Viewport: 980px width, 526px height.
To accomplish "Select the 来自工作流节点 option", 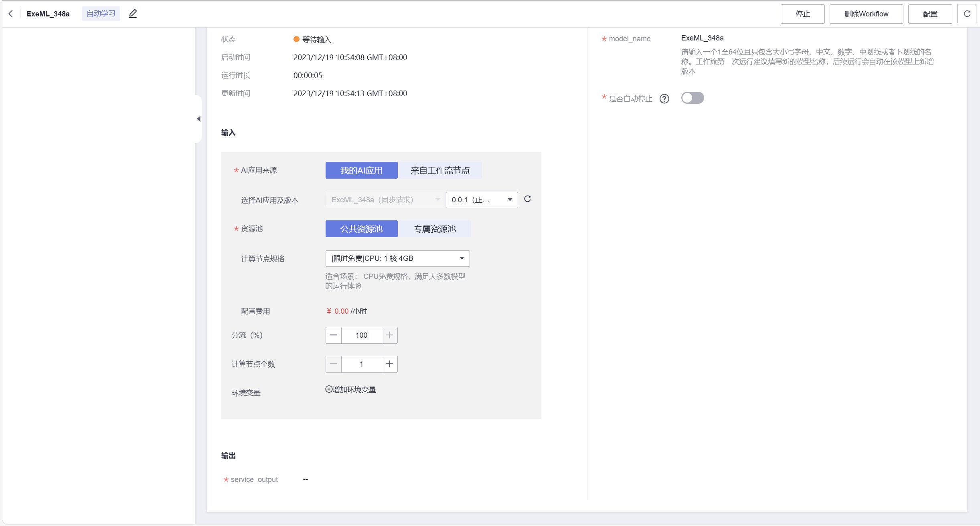I will click(440, 170).
